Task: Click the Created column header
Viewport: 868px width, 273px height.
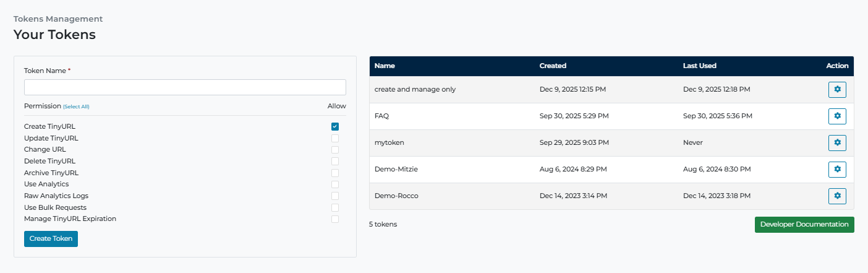Action: 553,66
